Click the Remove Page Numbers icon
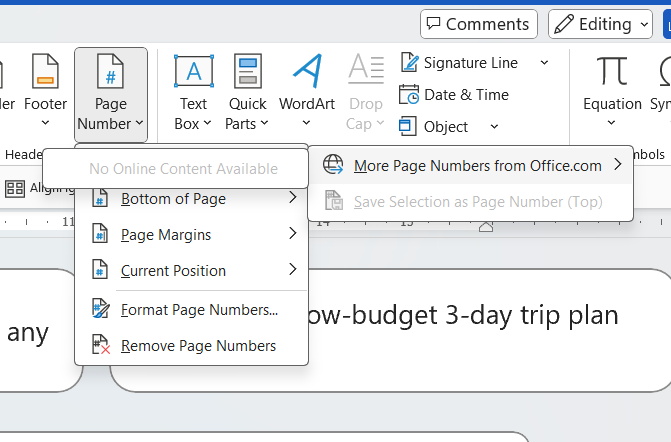This screenshot has width=671, height=442. [x=101, y=345]
